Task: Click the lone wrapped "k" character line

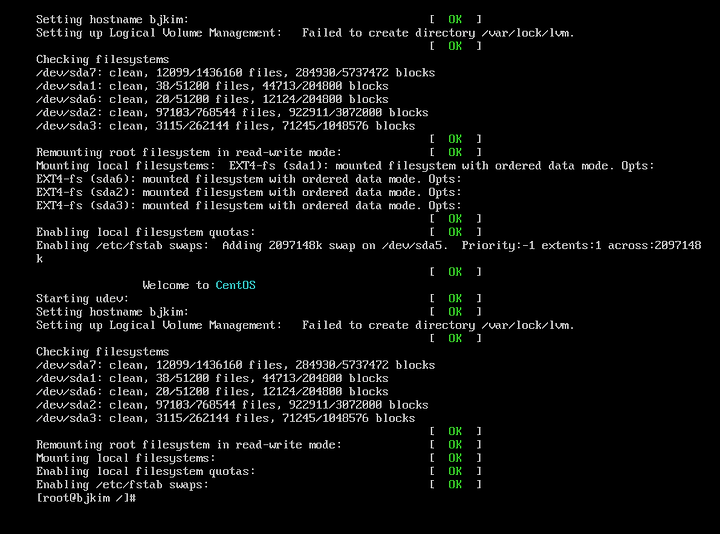Action: 39,259
